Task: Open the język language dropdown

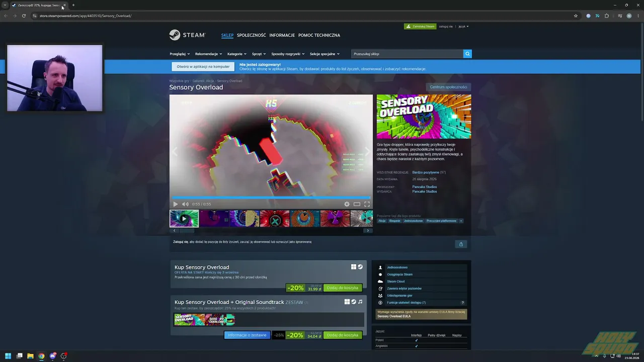Action: pos(463,26)
